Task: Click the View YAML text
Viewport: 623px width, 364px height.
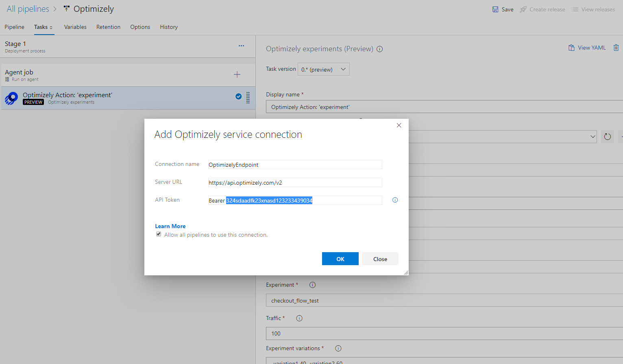Action: coord(592,48)
